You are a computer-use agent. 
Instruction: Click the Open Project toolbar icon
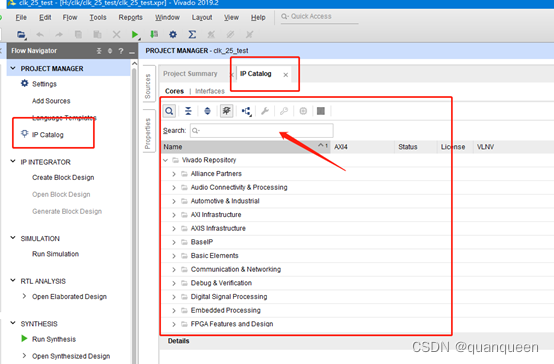pos(21,34)
